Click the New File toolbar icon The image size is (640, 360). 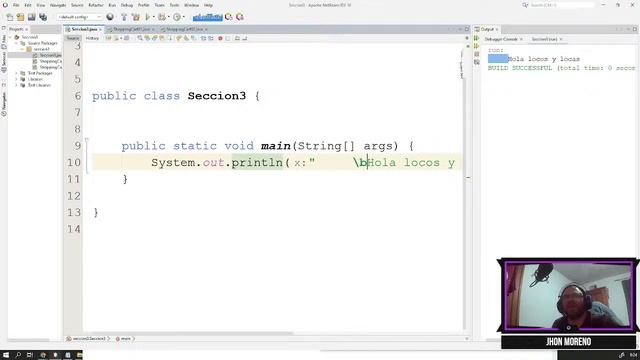tap(10, 17)
